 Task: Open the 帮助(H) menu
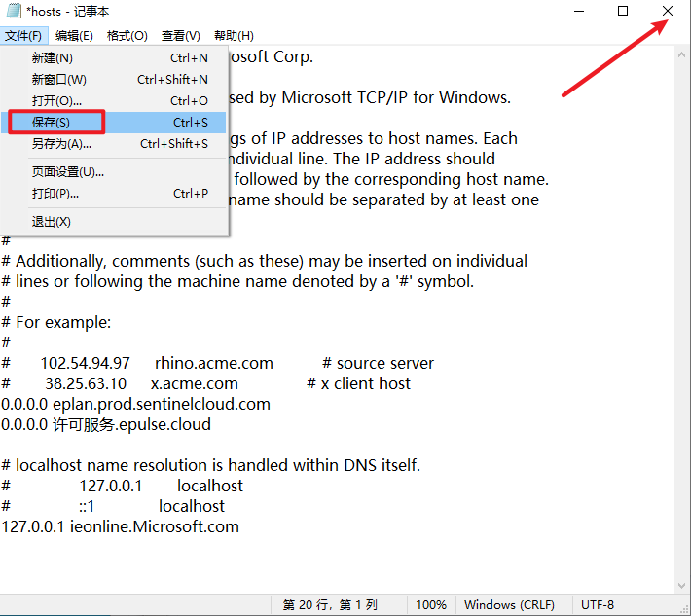tap(233, 36)
